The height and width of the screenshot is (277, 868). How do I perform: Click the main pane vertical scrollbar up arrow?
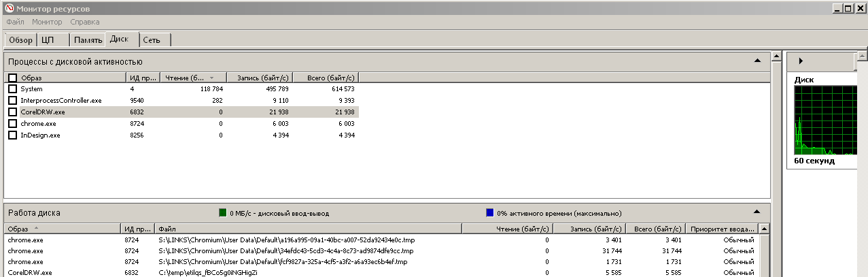click(776, 56)
